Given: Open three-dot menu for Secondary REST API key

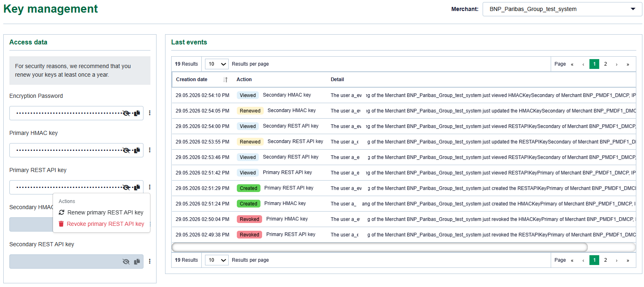Looking at the screenshot, I should 150,261.
